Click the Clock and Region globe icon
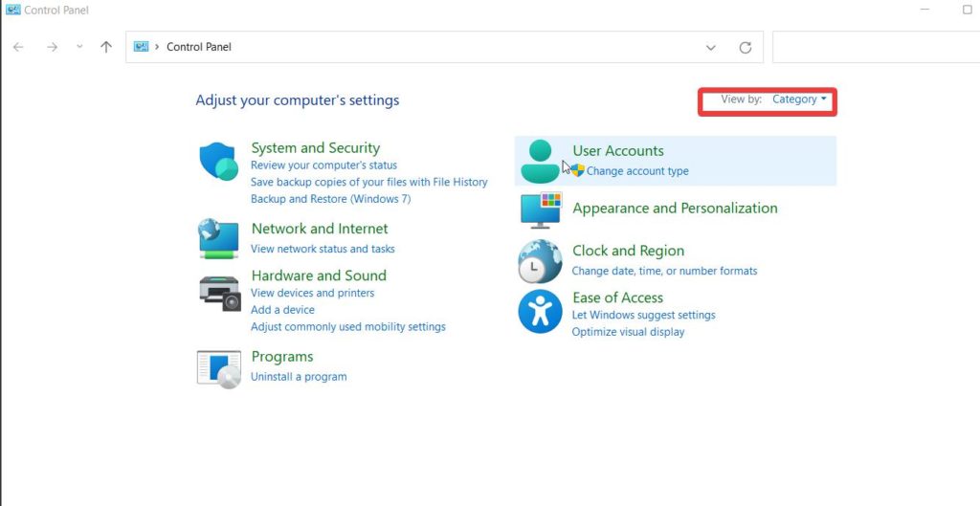This screenshot has width=980, height=506. (x=540, y=261)
